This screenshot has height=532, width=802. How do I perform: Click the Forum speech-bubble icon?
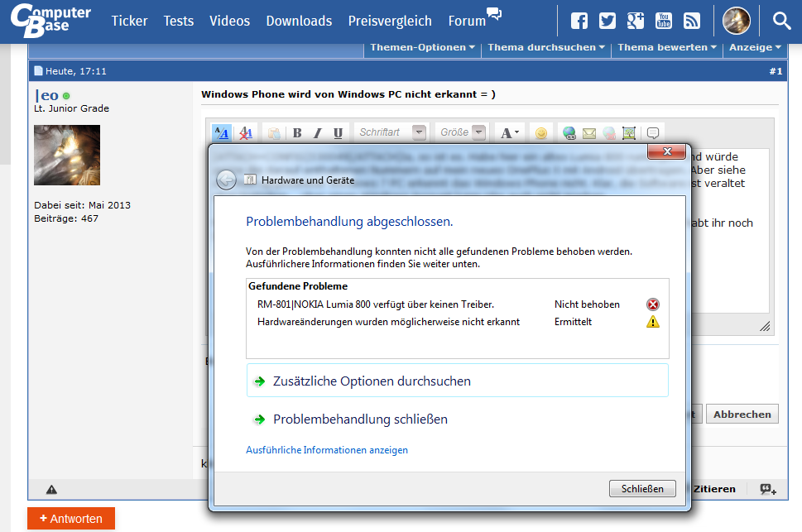494,13
